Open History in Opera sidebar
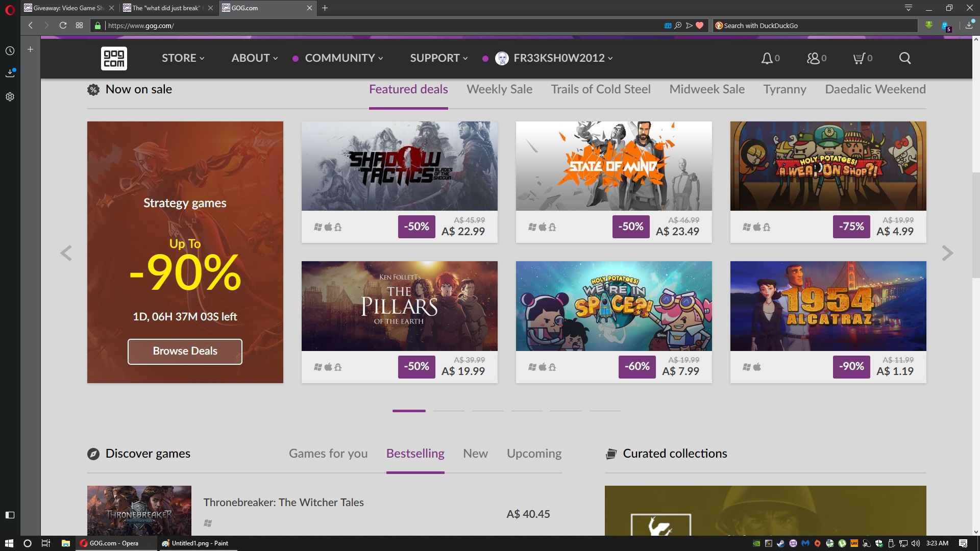Screen dimensions: 980x551 point(10,51)
